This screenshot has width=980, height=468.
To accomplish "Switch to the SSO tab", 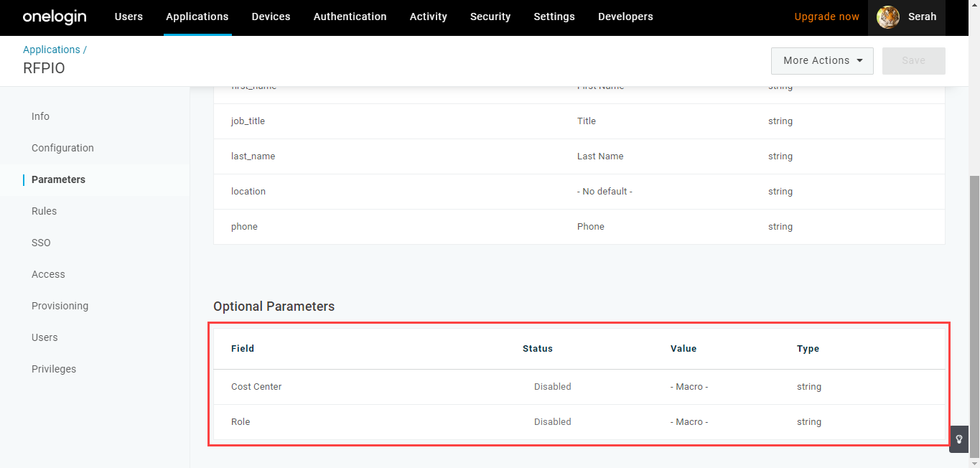I will pyautogui.click(x=41, y=243).
